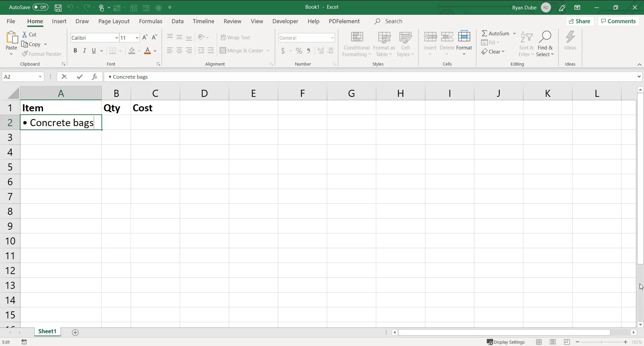Viewport: 644px width, 346px height.
Task: Click the Share button
Action: tap(580, 21)
